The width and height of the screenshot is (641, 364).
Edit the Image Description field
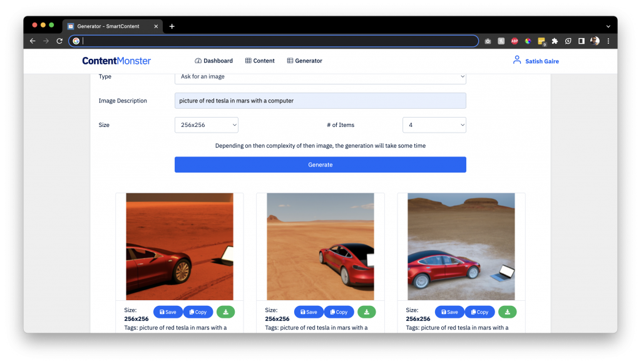pyautogui.click(x=320, y=101)
